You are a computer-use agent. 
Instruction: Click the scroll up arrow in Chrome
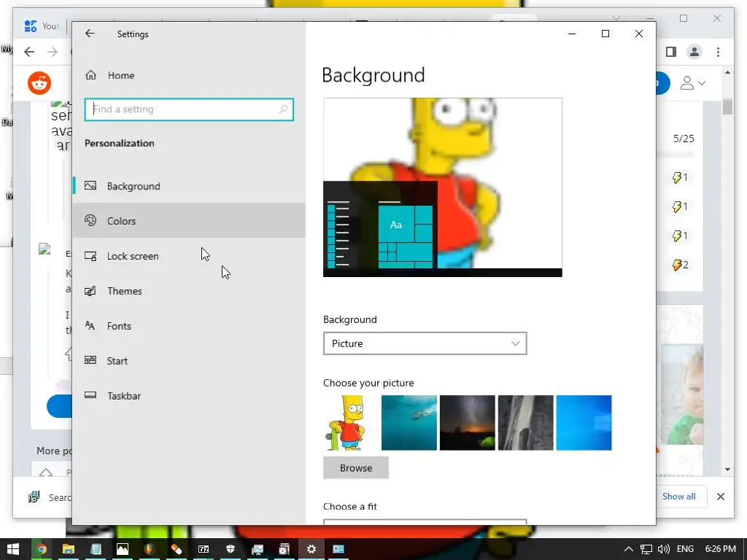pyautogui.click(x=727, y=73)
